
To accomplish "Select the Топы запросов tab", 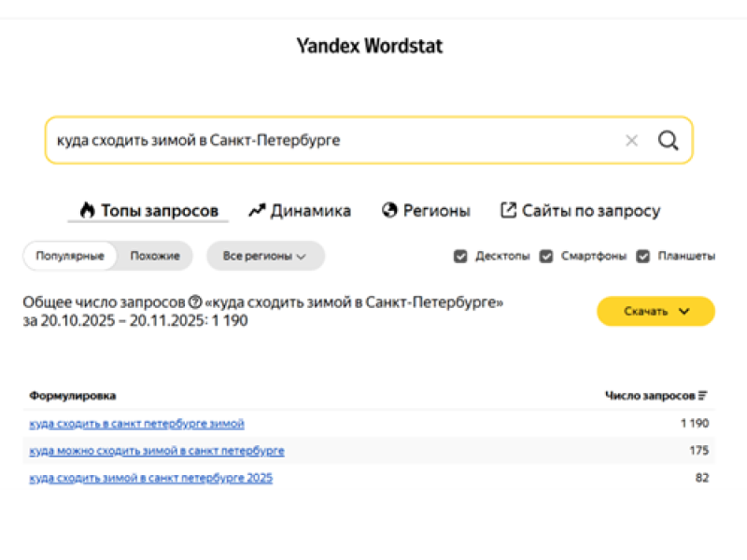I will [x=149, y=211].
